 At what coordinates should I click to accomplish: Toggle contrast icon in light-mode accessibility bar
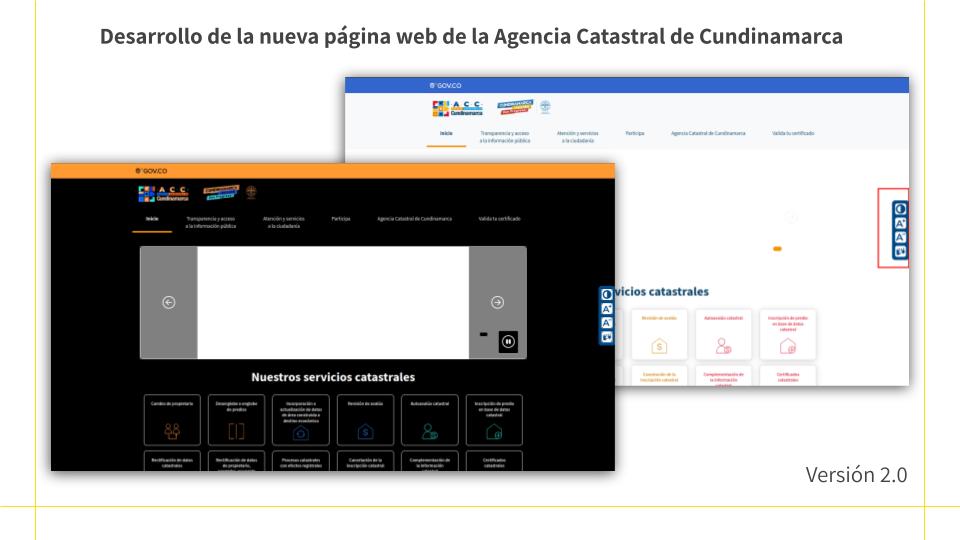900,209
